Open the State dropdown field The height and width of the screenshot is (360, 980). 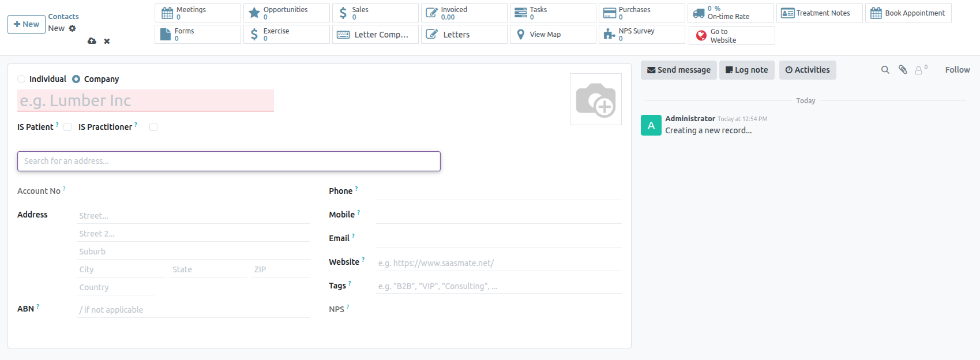click(x=208, y=269)
